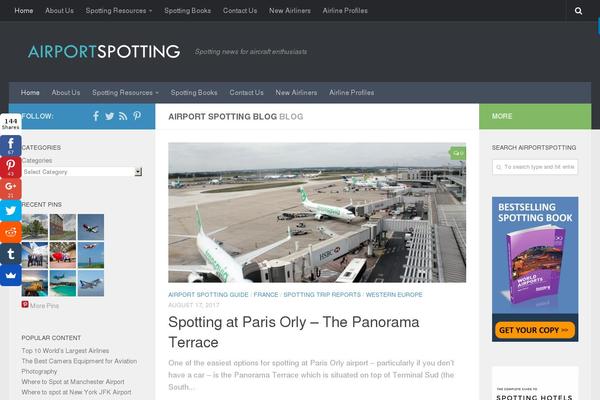The image size is (600, 400).
Task: Click the search AirportSpotting input field
Action: [x=535, y=167]
